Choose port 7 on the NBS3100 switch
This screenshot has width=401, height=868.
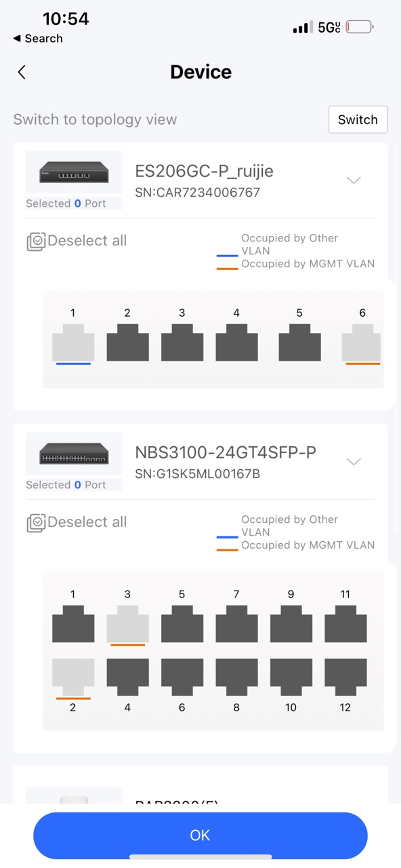[236, 624]
